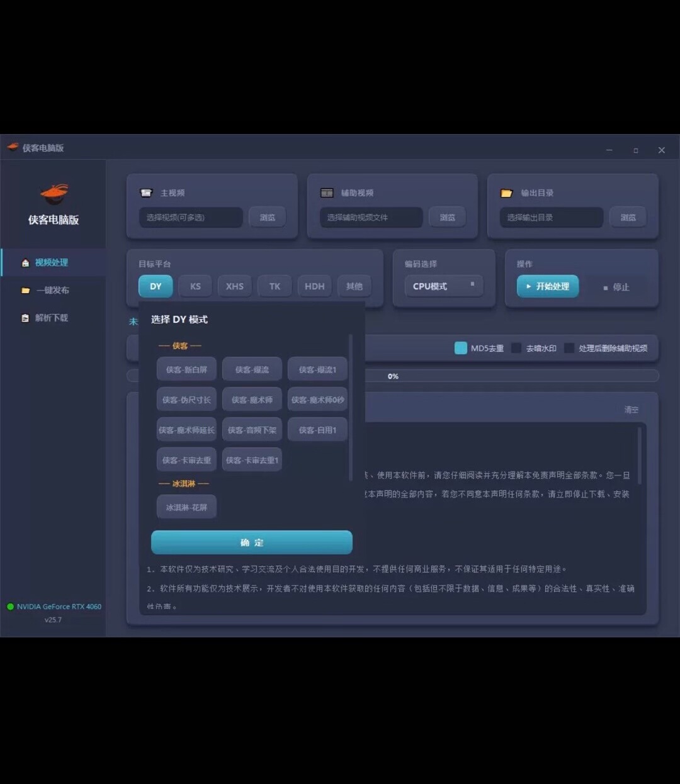The height and width of the screenshot is (784, 680).
Task: Click the clipboard icon beside 解析下载
Action: click(x=25, y=318)
